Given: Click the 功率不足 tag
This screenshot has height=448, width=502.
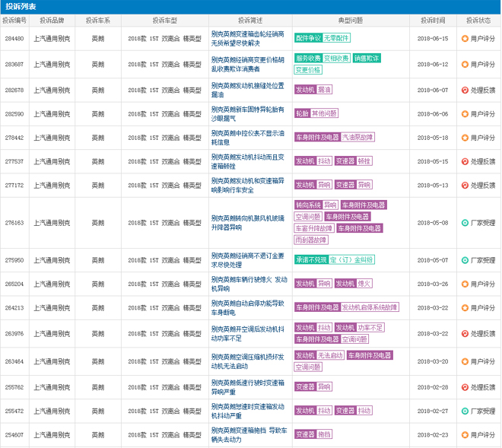Looking at the screenshot, I should coord(370,328).
